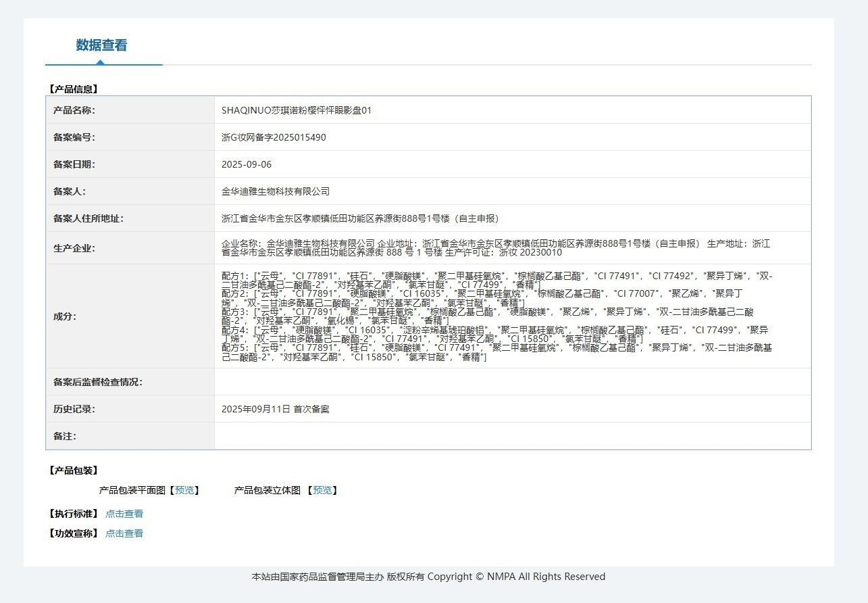Click the 【产品信息】 section heading
This screenshot has height=603, width=868.
pos(74,89)
